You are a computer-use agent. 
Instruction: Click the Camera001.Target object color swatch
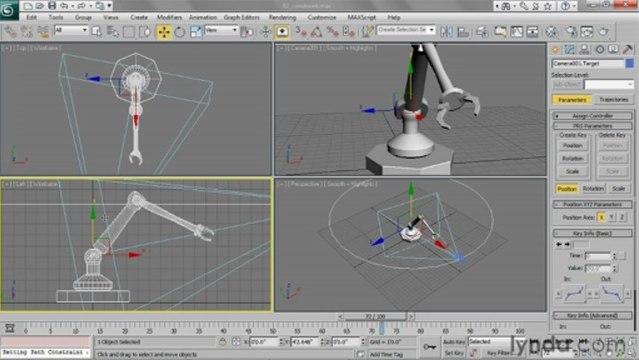click(630, 63)
